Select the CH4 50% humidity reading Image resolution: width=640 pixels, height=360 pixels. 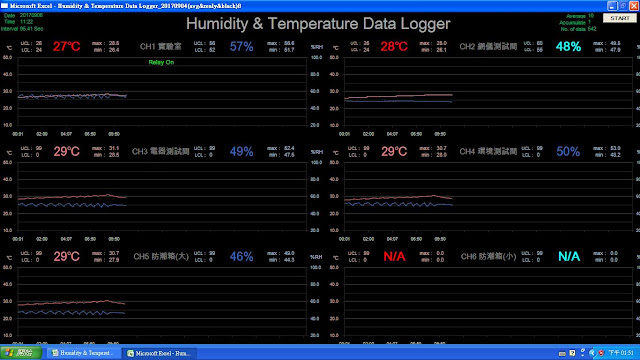point(568,151)
